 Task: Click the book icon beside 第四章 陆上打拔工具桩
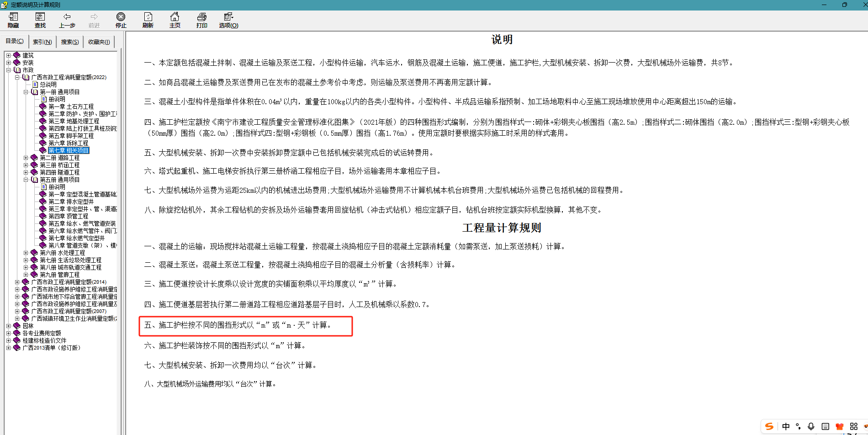pyautogui.click(x=43, y=128)
